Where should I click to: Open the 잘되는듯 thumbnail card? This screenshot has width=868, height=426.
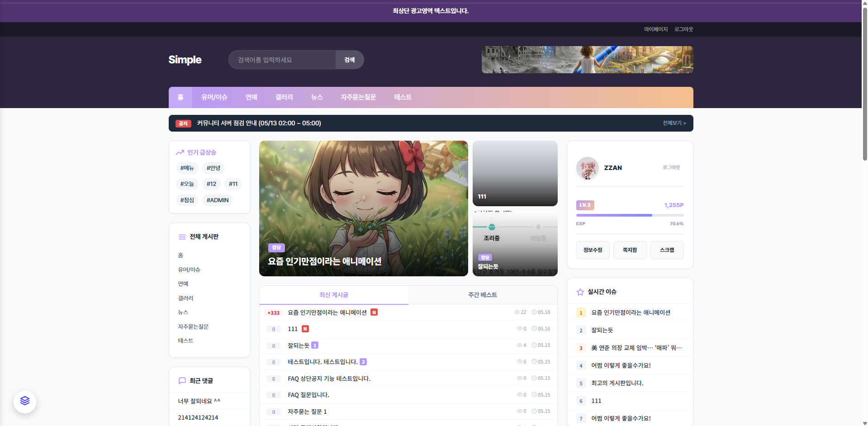click(515, 243)
